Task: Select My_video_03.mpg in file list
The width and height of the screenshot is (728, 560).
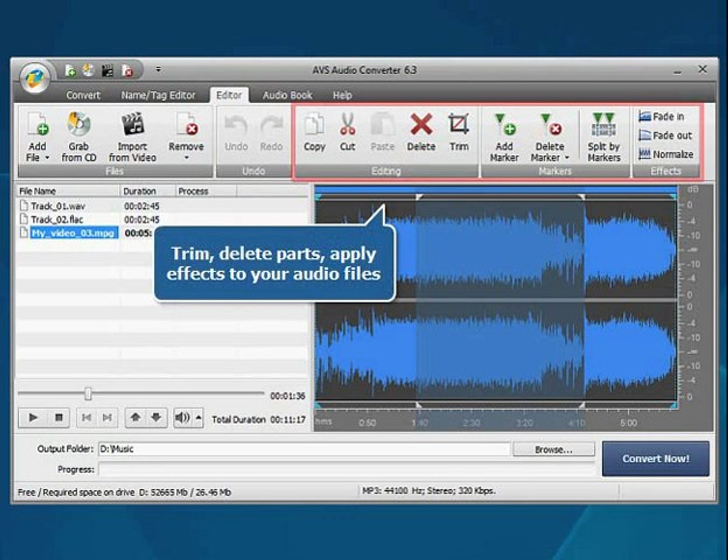Action: coord(73,233)
